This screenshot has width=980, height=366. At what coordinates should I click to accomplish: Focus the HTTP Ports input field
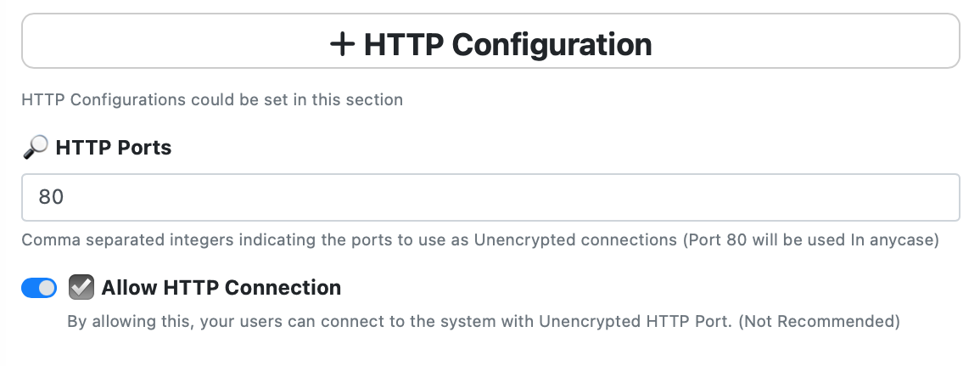tap(490, 197)
